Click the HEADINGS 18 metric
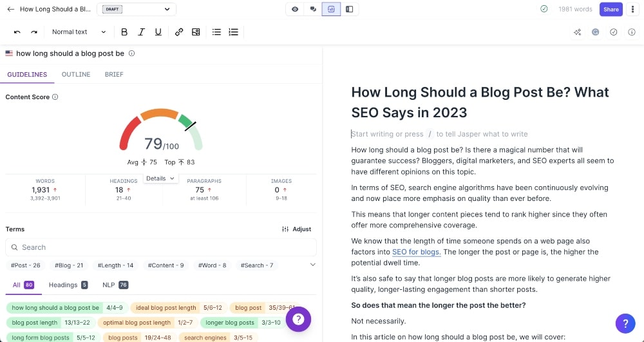Viewport: 644px width, 342px height. point(123,189)
